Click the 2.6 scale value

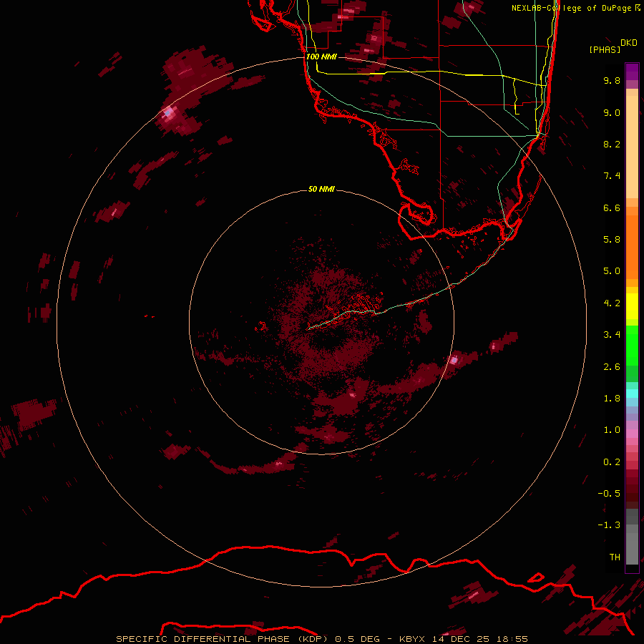click(612, 367)
